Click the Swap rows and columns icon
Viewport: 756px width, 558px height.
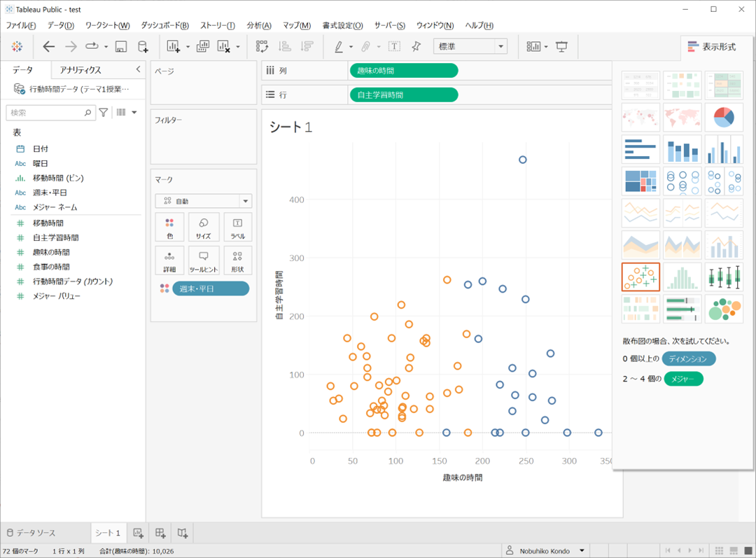tap(262, 46)
